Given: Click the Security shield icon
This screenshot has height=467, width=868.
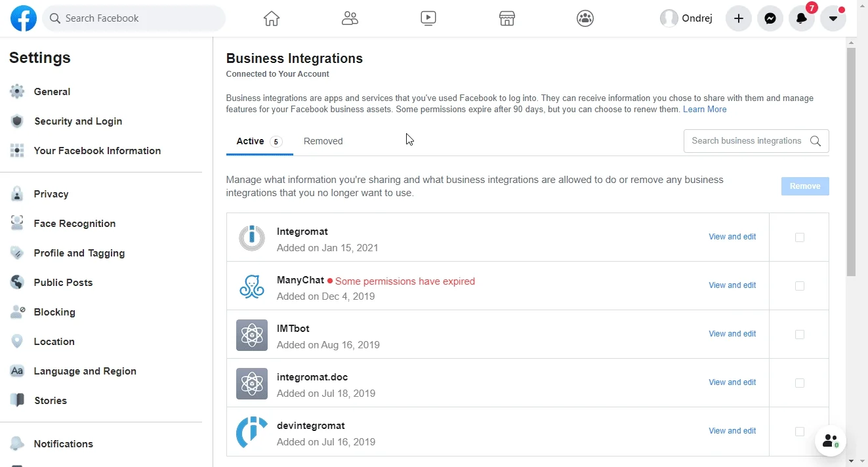Looking at the screenshot, I should [17, 121].
